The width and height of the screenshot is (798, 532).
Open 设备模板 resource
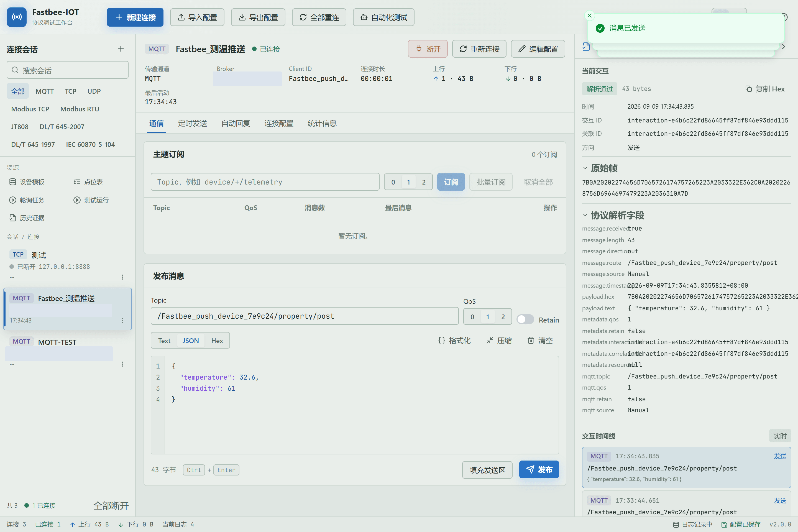(27, 182)
